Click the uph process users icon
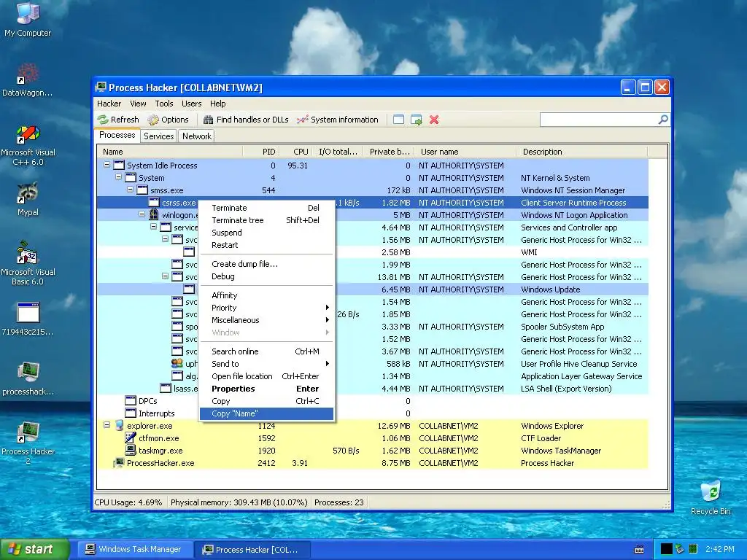747x560 pixels. (177, 363)
